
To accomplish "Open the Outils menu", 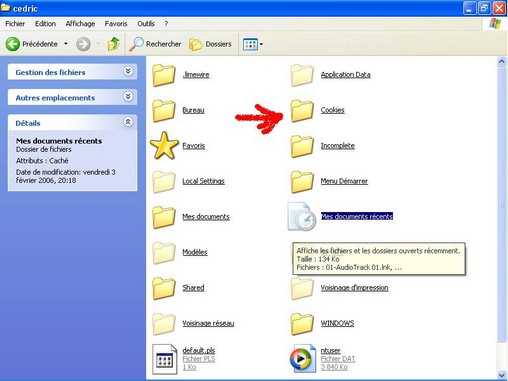I will [146, 24].
